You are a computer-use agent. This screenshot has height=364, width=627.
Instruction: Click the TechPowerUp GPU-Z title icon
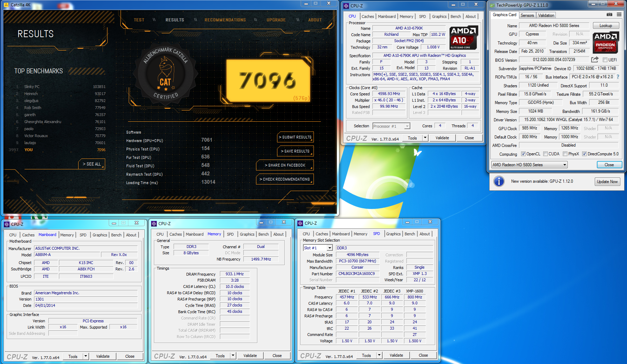[492, 5]
